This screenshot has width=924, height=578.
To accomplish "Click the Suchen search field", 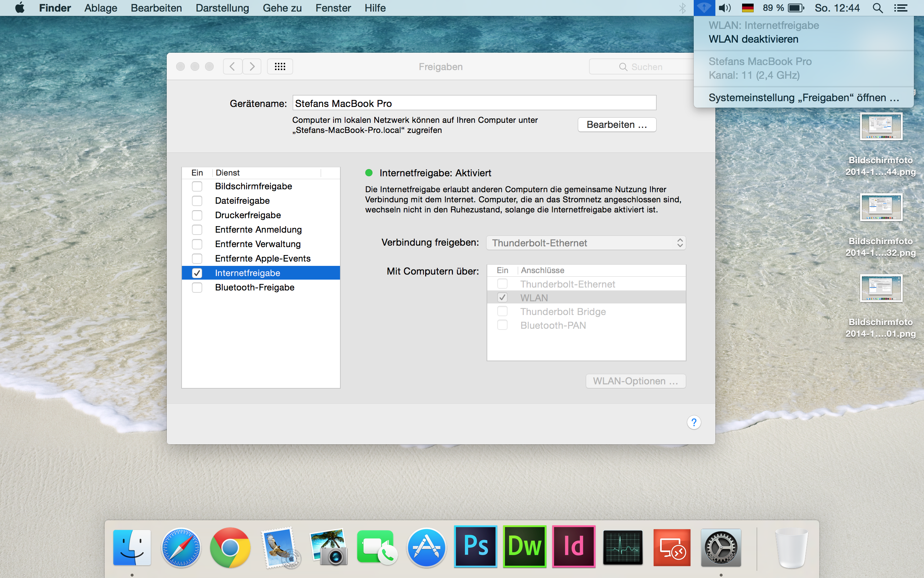I will click(641, 67).
